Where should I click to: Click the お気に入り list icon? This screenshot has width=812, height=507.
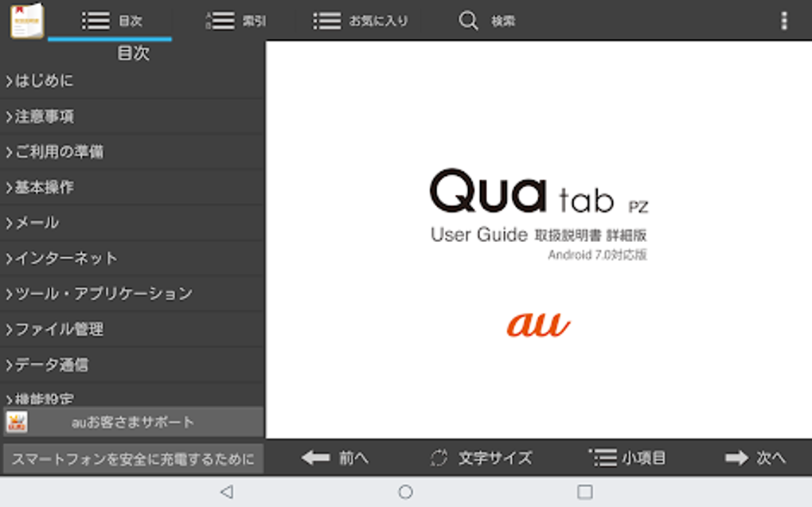326,21
